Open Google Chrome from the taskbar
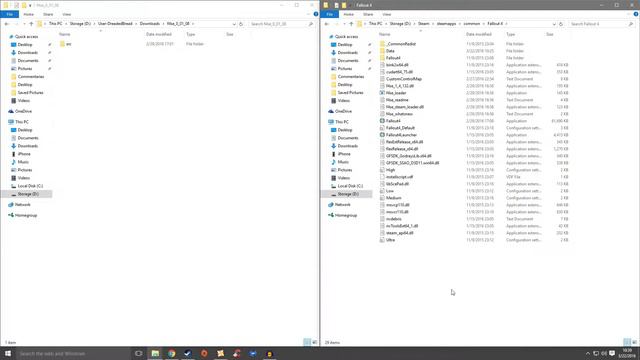Viewport: 640px width, 360px height. [x=171, y=353]
